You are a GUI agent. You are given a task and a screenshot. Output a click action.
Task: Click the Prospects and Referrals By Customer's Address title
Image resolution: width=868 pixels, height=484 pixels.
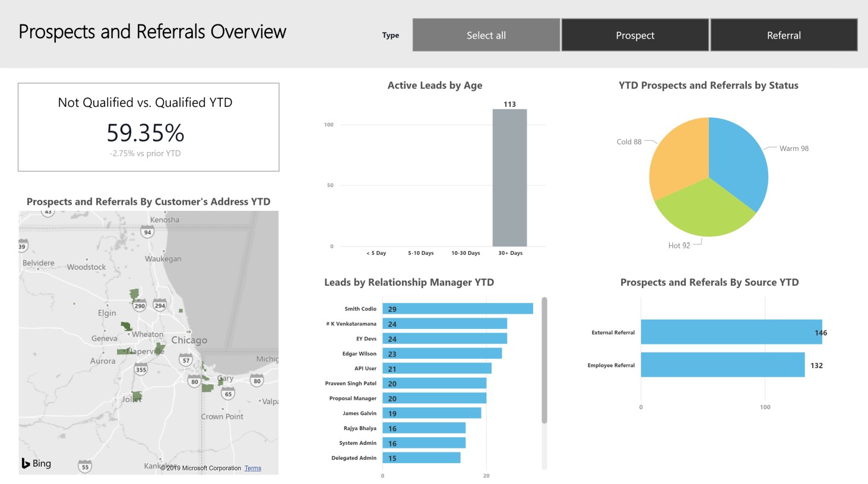click(148, 202)
